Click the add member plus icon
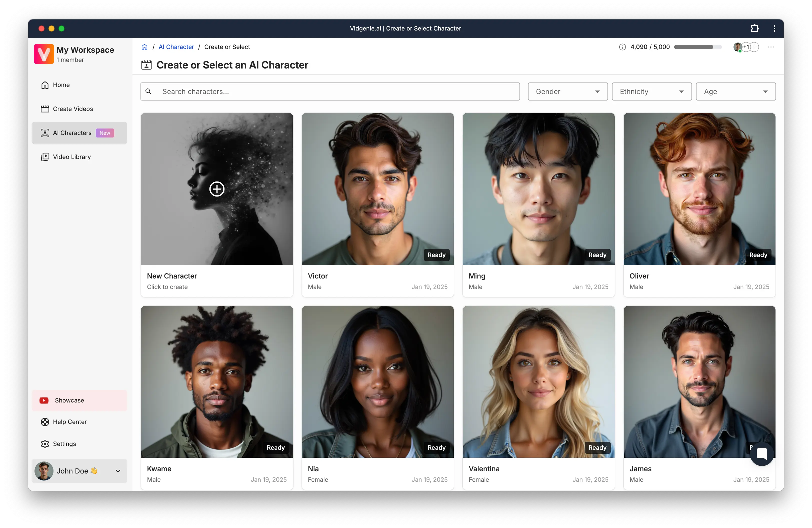This screenshot has width=812, height=528. tap(754, 47)
